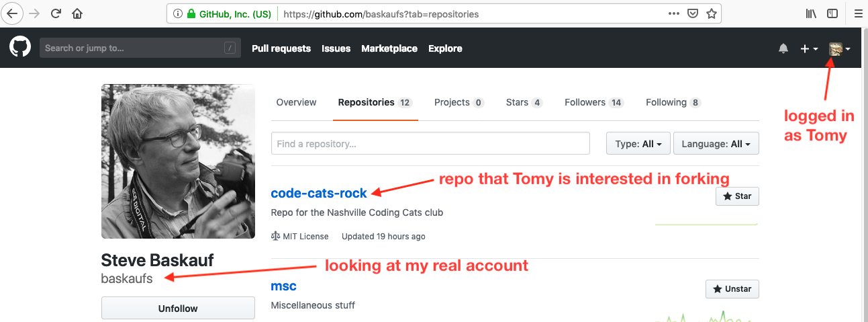Unstar the msc repository
The height and width of the screenshot is (322, 868).
click(732, 288)
